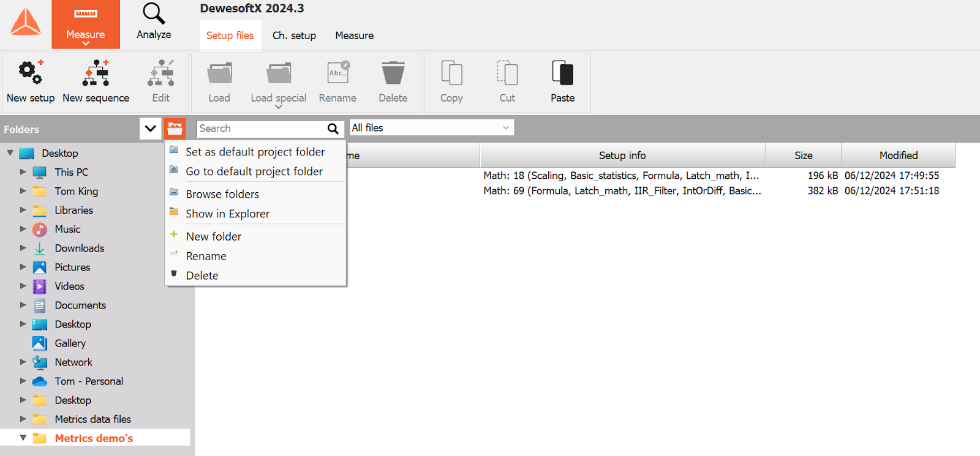The height and width of the screenshot is (456, 980).
Task: Select the Metrics data files folder
Action: click(x=92, y=419)
